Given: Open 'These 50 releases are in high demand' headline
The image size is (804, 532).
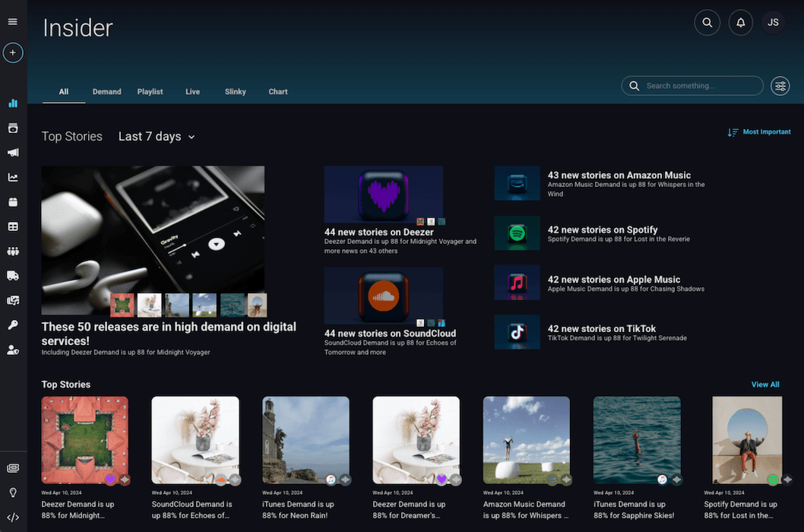Looking at the screenshot, I should [169, 334].
